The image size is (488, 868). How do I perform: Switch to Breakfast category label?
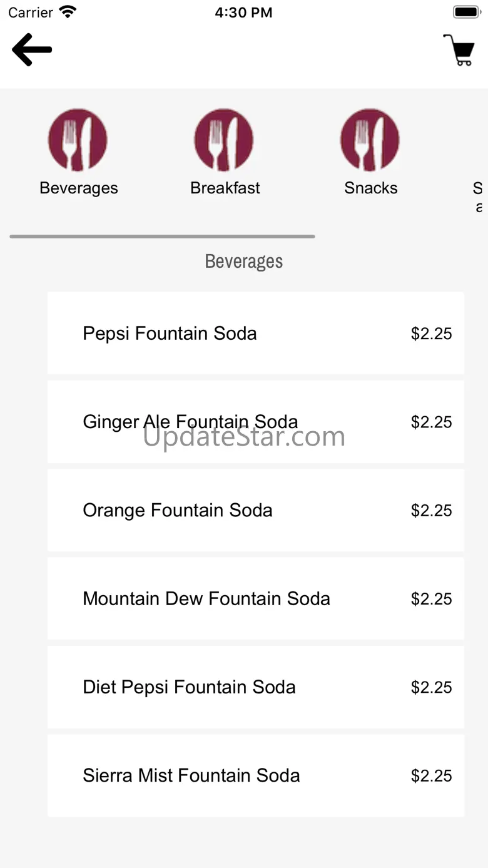pos(225,188)
